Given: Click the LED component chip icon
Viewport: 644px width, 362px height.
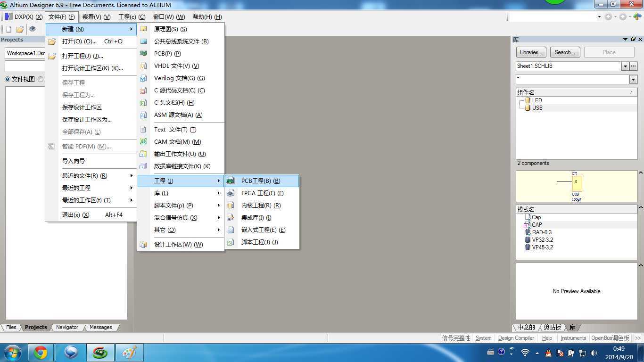Looking at the screenshot, I should pyautogui.click(x=528, y=100).
